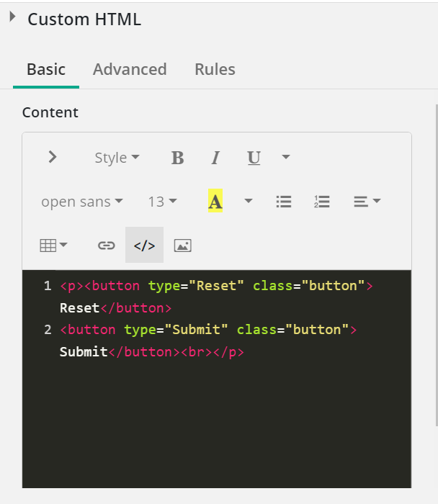438x504 pixels.
Task: Insert a hyperlink
Action: (x=107, y=246)
